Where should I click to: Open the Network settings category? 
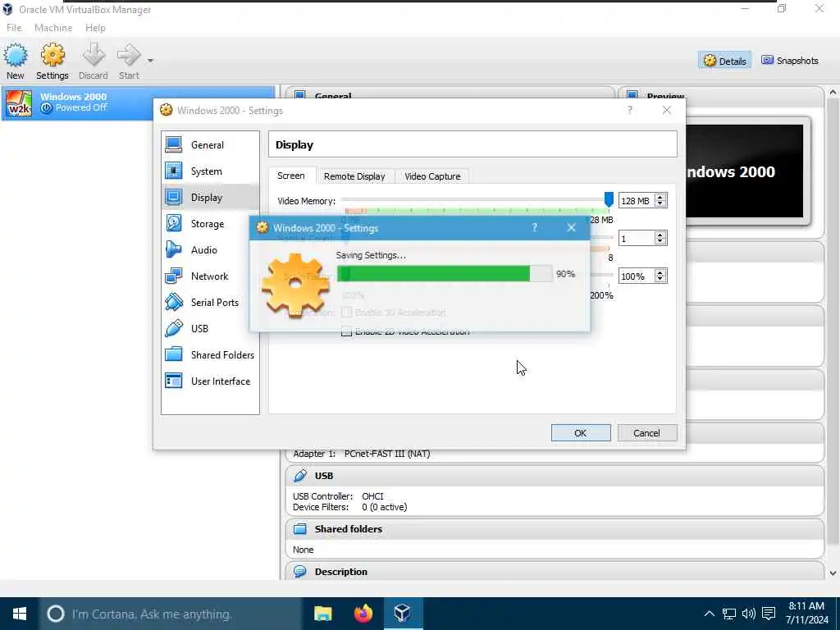(210, 276)
